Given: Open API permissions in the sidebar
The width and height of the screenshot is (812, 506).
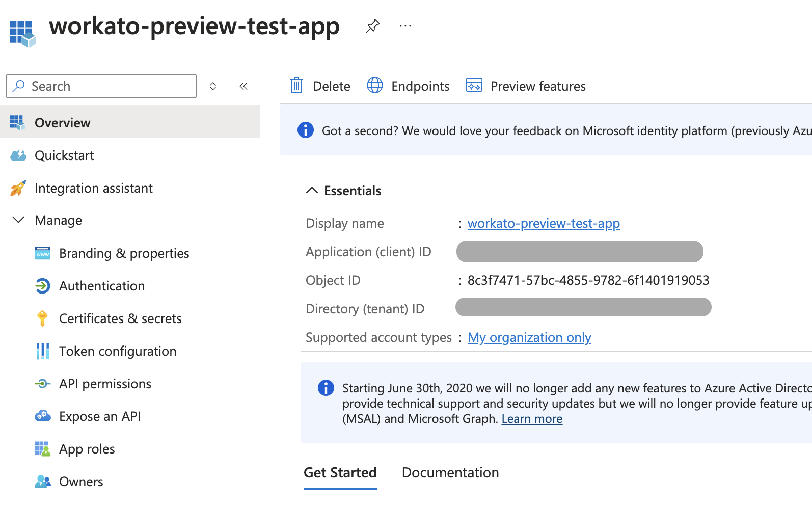Looking at the screenshot, I should click(x=105, y=384).
